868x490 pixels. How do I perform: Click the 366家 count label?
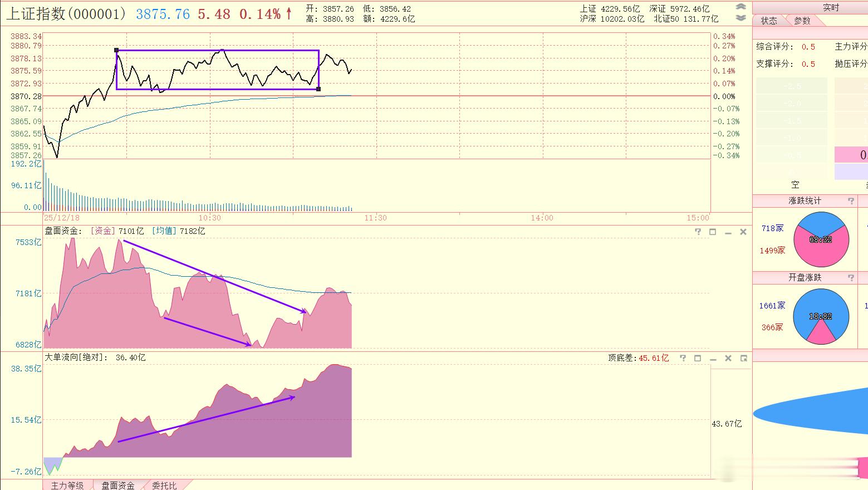(772, 327)
